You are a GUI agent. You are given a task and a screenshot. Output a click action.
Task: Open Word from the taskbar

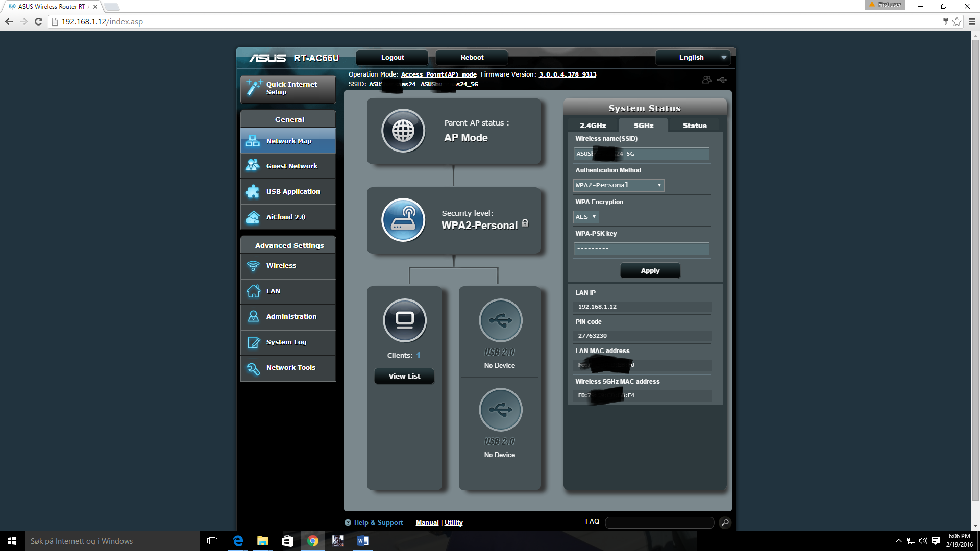tap(362, 541)
